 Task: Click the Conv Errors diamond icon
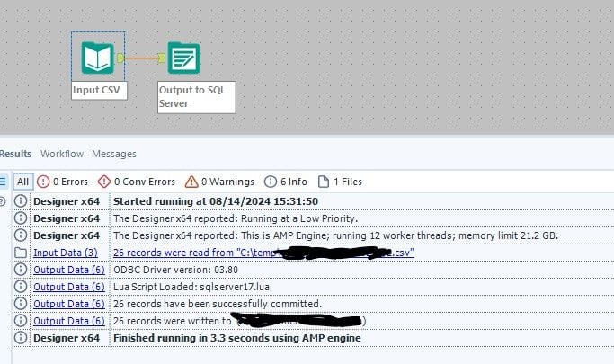tap(104, 182)
